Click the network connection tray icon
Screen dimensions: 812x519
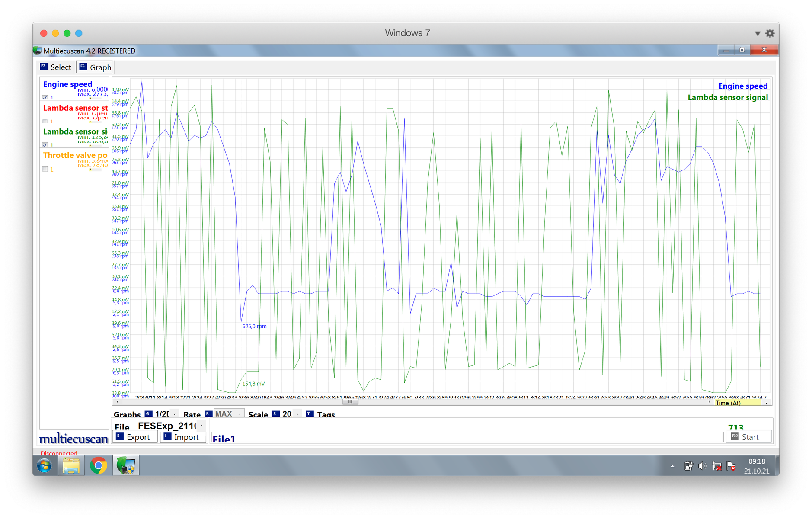[x=716, y=466]
